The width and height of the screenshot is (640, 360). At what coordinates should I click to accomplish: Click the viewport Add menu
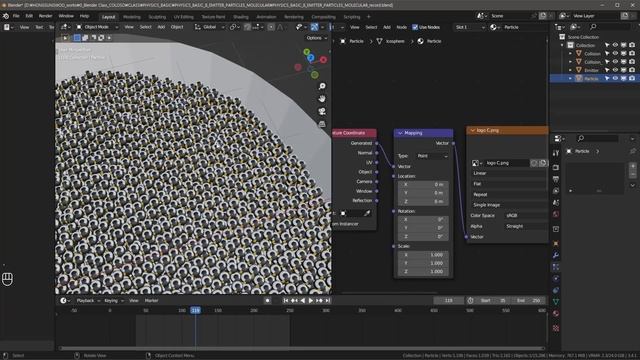(x=161, y=27)
